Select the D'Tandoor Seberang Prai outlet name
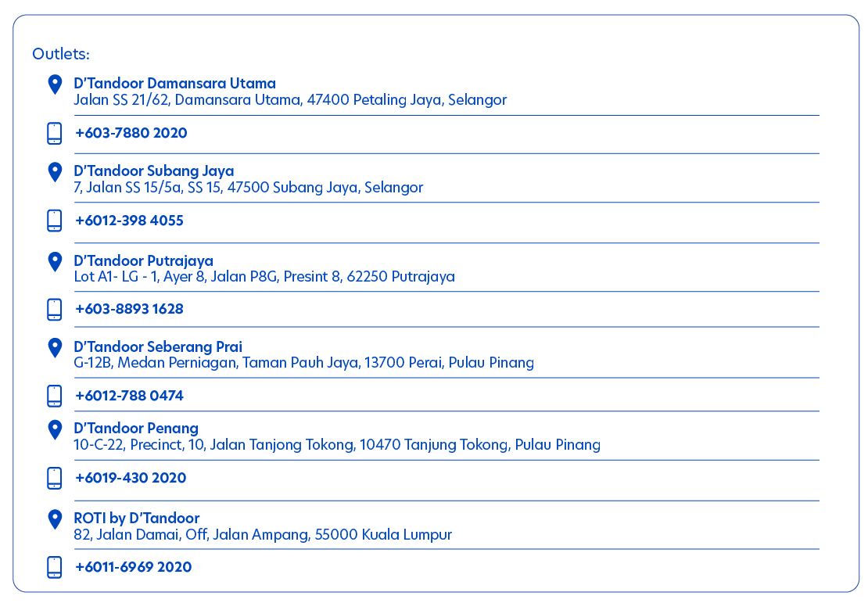Image resolution: width=868 pixels, height=603 pixels. (158, 346)
